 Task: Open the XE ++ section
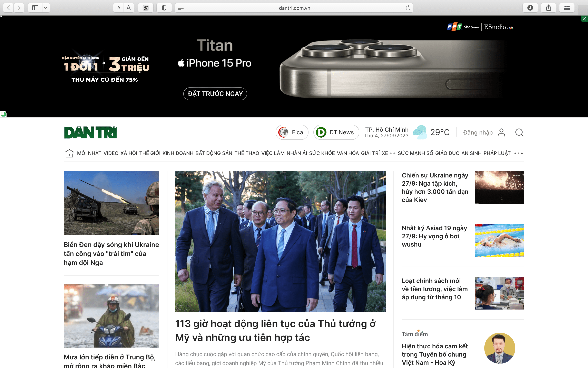(x=389, y=153)
